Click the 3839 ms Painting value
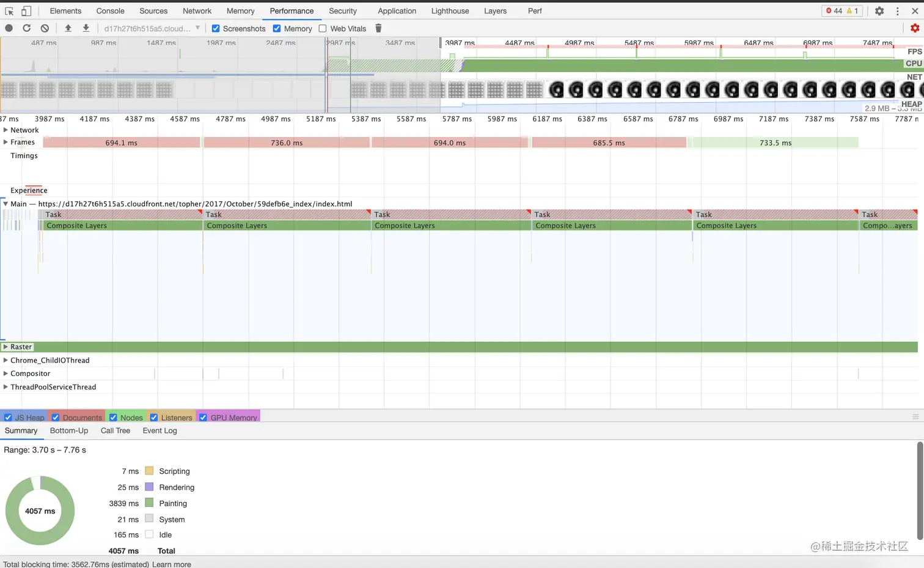The image size is (924, 568). pos(123,503)
